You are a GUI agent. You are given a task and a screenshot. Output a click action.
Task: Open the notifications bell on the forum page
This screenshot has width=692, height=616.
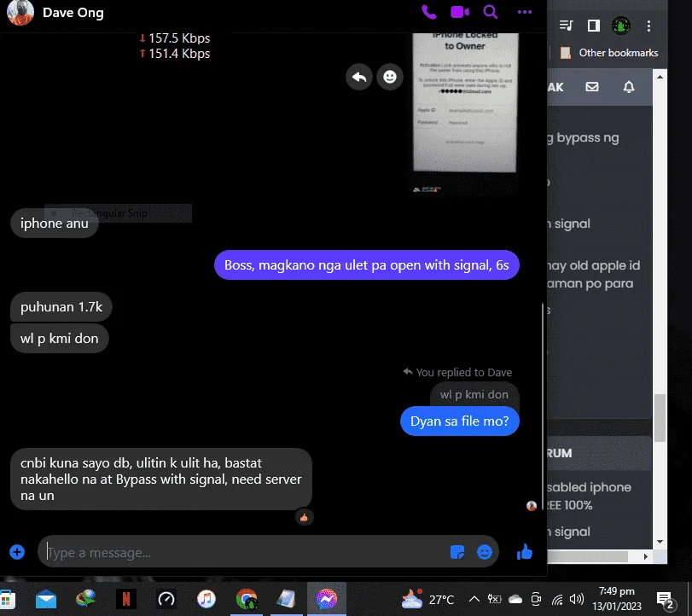coord(629,87)
